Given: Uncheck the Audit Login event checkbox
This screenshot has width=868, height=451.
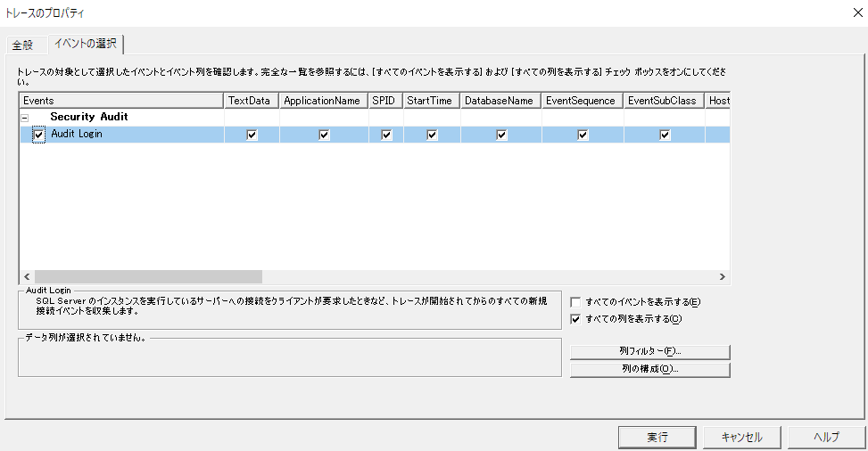Looking at the screenshot, I should point(38,135).
